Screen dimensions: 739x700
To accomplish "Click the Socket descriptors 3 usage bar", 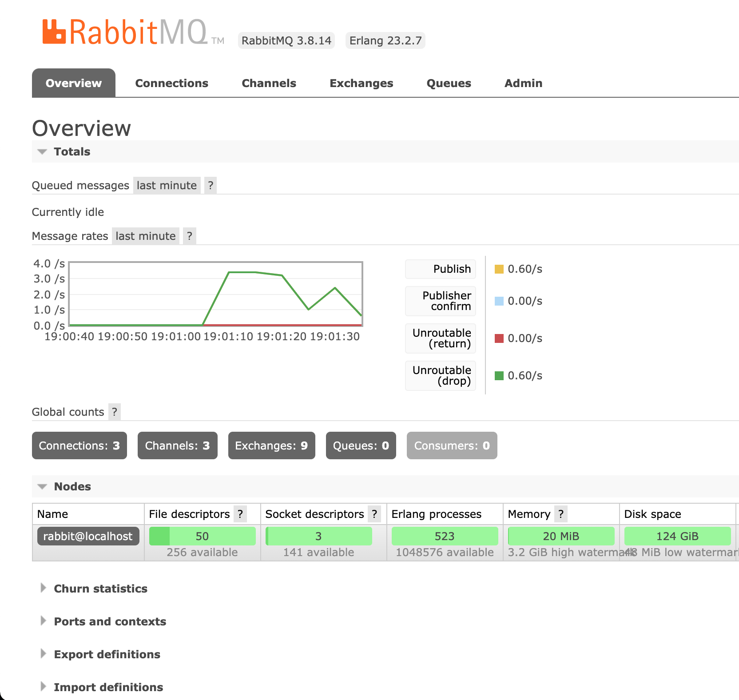I will [319, 536].
